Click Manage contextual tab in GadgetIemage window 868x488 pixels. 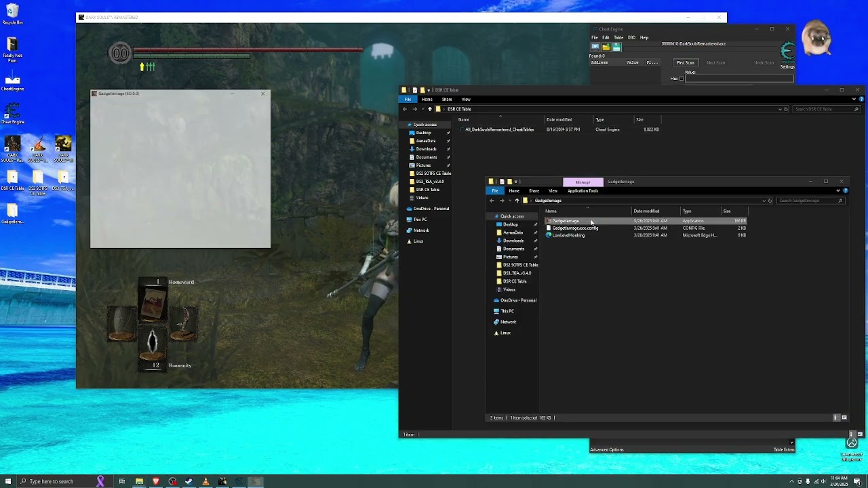[x=583, y=182]
